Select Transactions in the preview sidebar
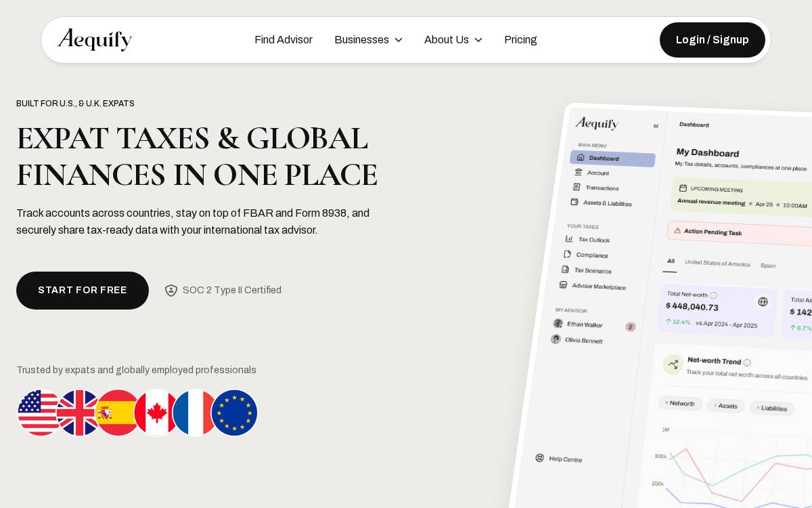The height and width of the screenshot is (508, 812). point(595,188)
